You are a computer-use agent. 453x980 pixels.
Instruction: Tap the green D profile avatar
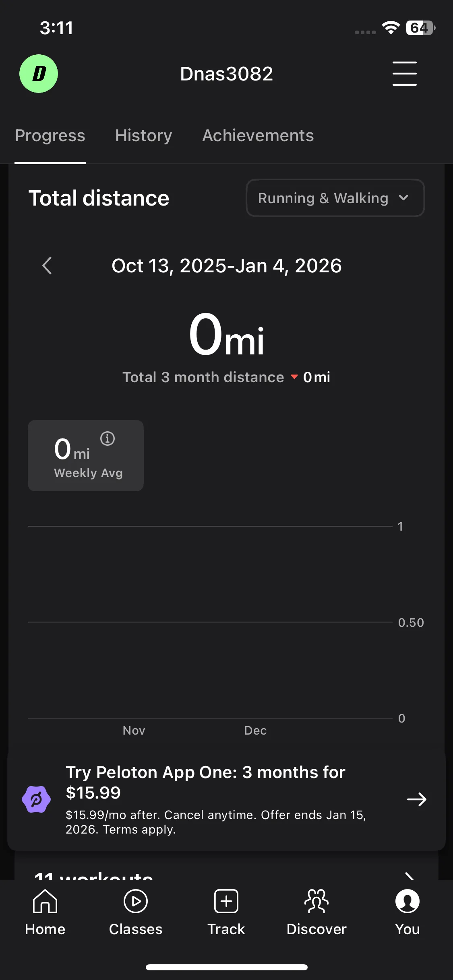(39, 74)
